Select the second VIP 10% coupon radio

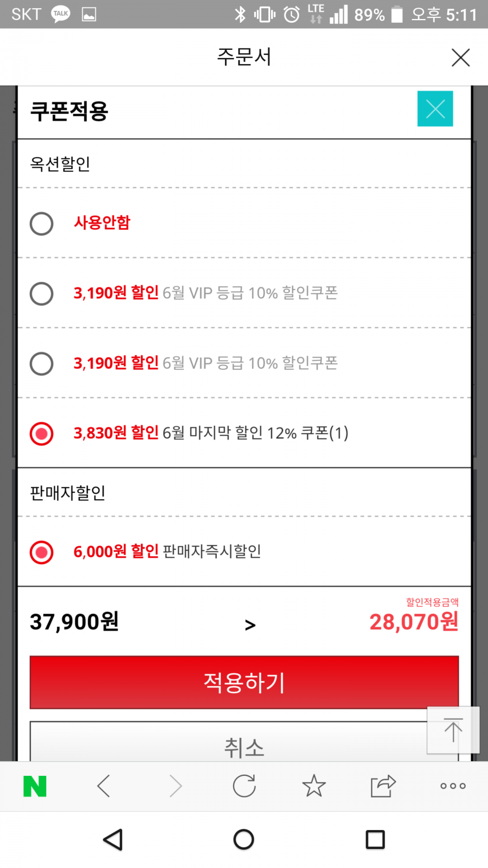pyautogui.click(x=42, y=363)
